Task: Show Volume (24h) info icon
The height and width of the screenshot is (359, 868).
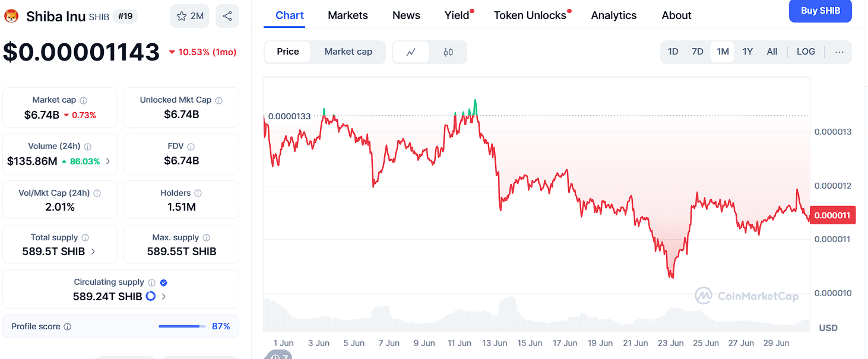Action: [x=88, y=147]
